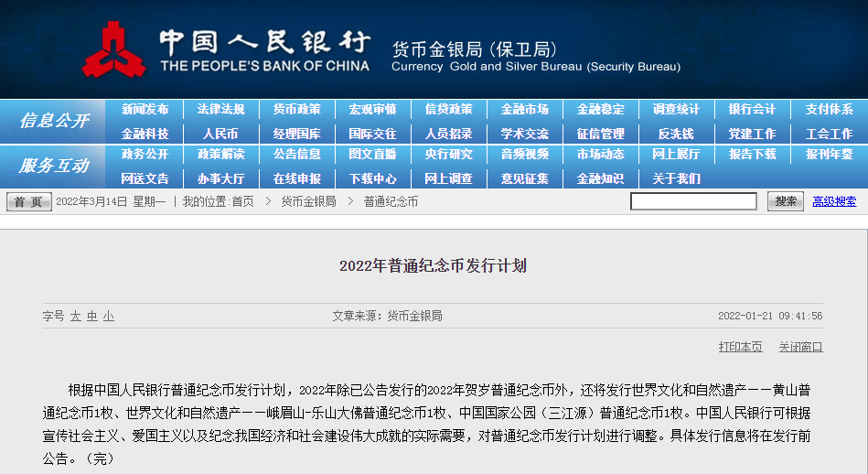Click the 首页 home button
This screenshot has height=474, width=868.
click(28, 201)
